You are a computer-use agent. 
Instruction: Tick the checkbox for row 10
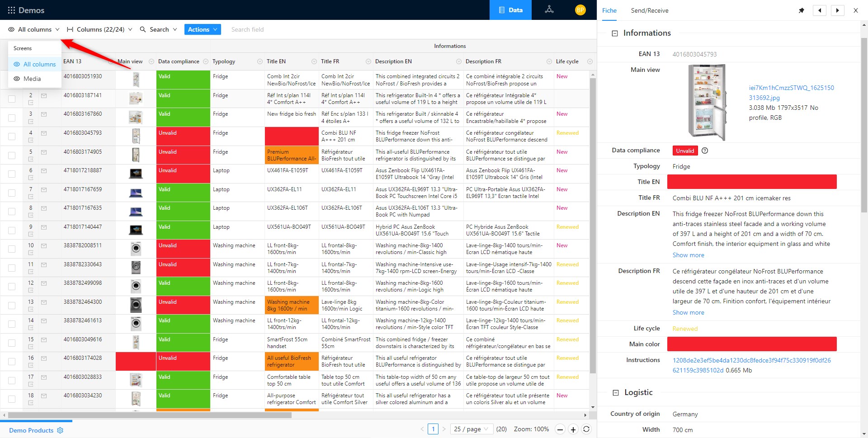(12, 249)
